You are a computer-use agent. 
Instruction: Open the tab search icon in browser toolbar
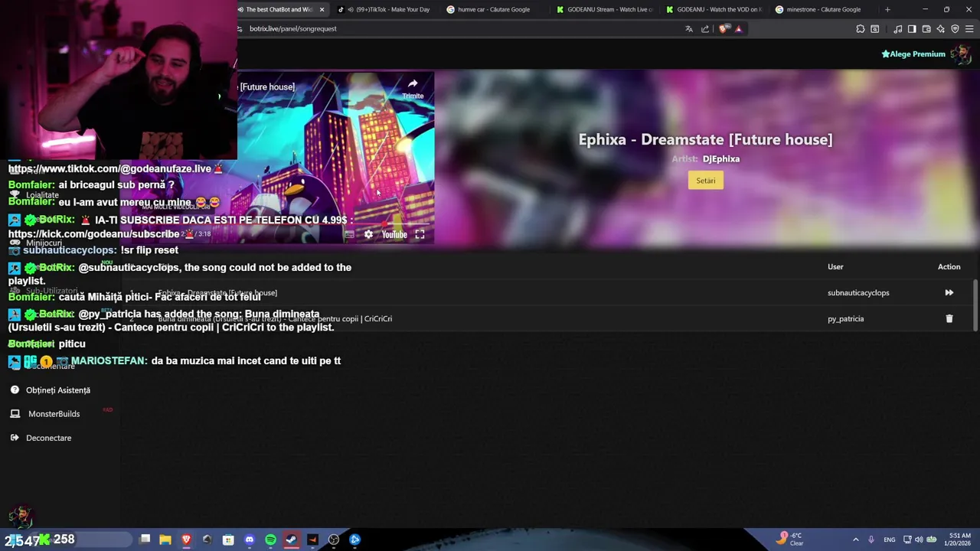[x=875, y=29]
